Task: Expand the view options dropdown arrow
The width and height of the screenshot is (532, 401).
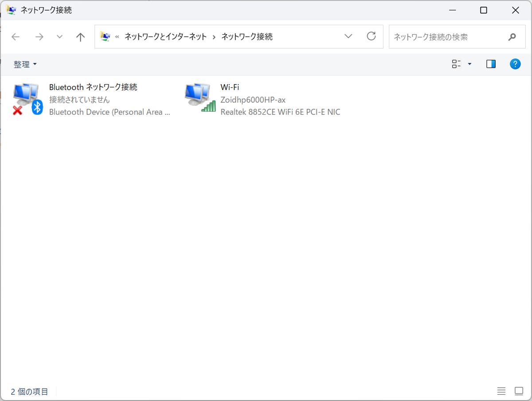Action: click(469, 64)
